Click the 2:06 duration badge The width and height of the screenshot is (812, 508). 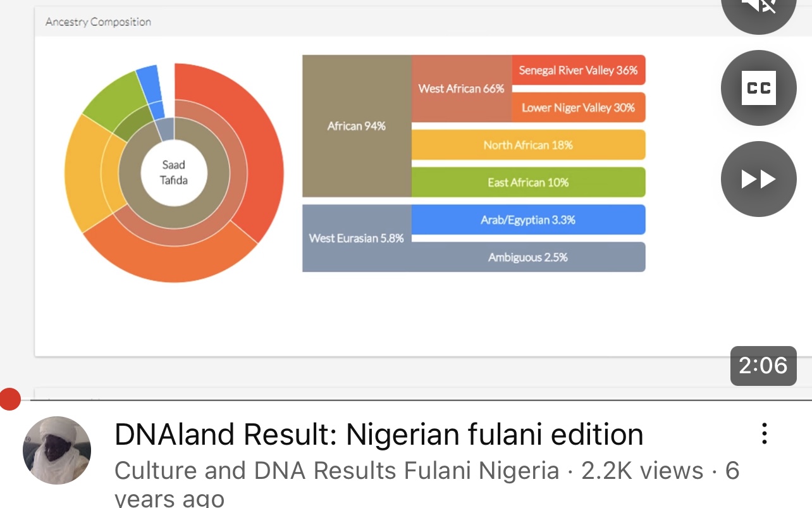[x=763, y=366]
